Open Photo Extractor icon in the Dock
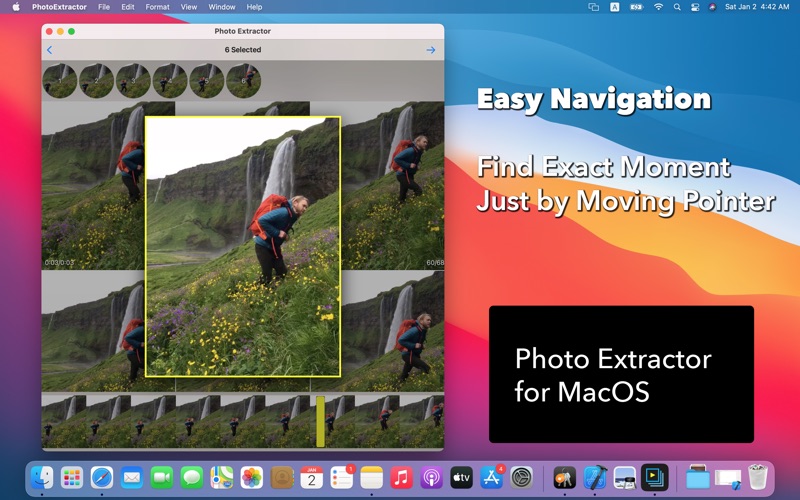Image resolution: width=800 pixels, height=500 pixels. 655,478
